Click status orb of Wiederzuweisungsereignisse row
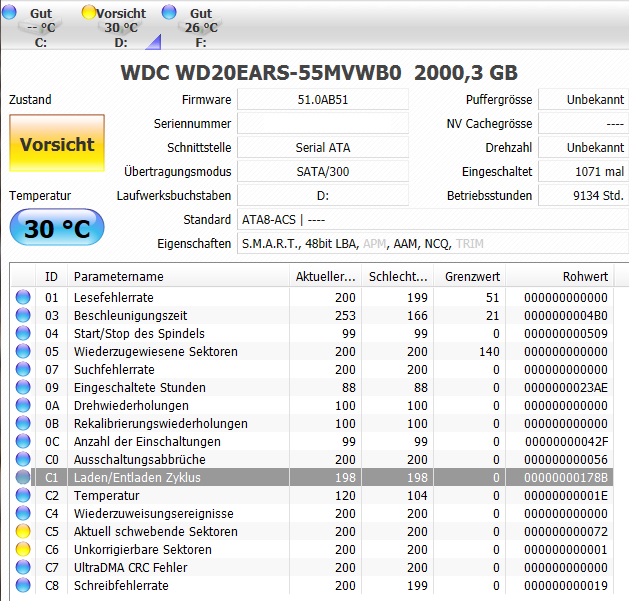Screen dimensions: 637x608 coord(23,513)
